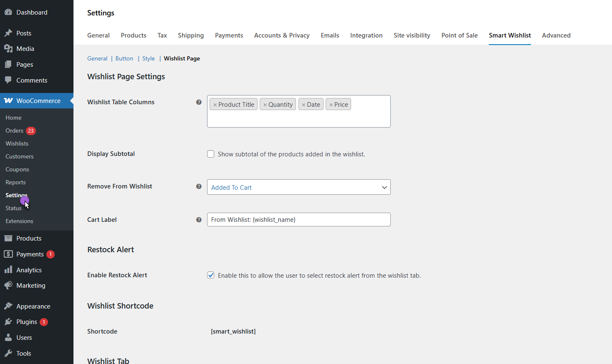Click the help icon beside Cart Label
612x364 pixels.
click(199, 220)
